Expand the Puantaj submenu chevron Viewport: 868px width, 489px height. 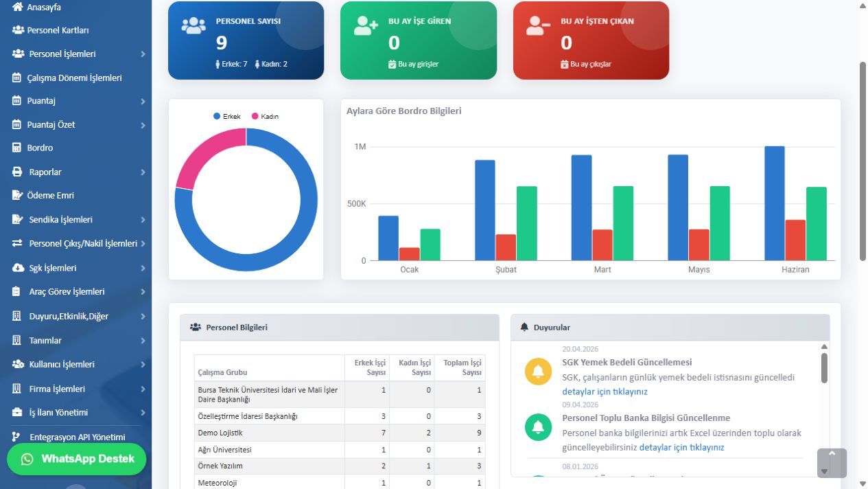click(143, 101)
